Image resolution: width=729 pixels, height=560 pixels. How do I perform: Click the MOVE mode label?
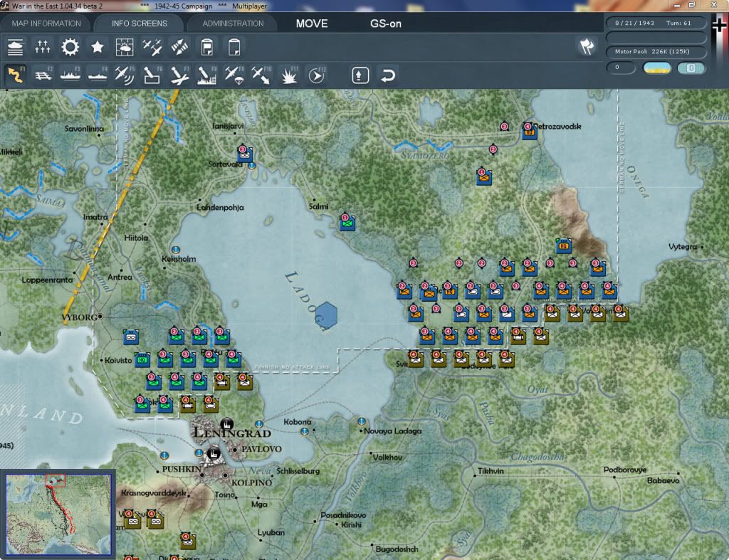click(x=312, y=23)
